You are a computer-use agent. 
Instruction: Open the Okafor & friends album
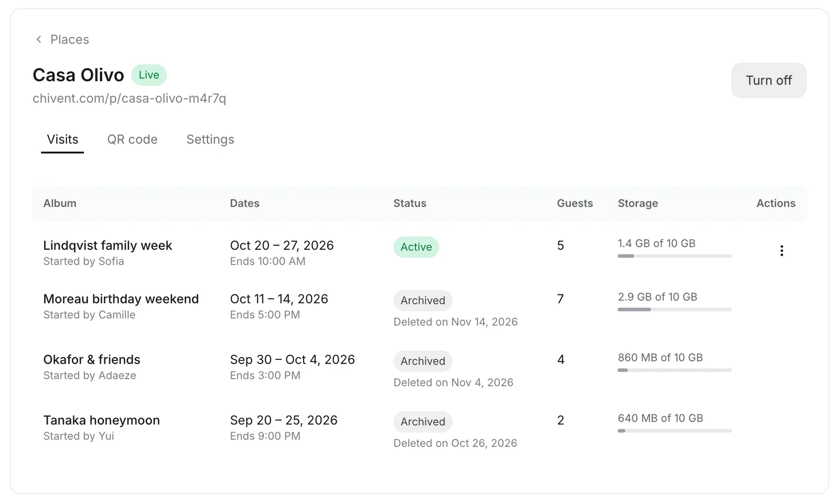point(92,359)
